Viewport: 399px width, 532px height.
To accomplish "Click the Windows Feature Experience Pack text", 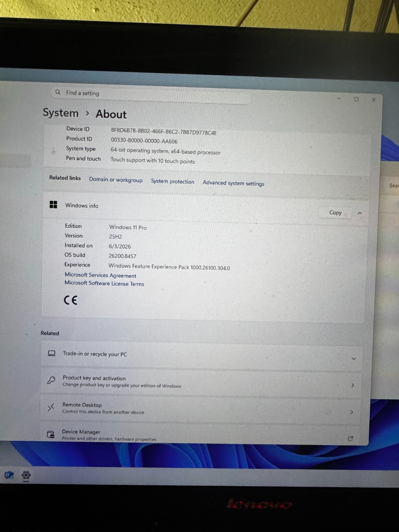I will pyautogui.click(x=169, y=267).
